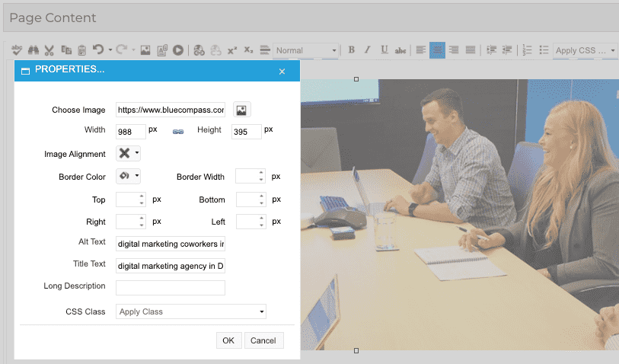Select the meeting photo in editor

point(460,215)
